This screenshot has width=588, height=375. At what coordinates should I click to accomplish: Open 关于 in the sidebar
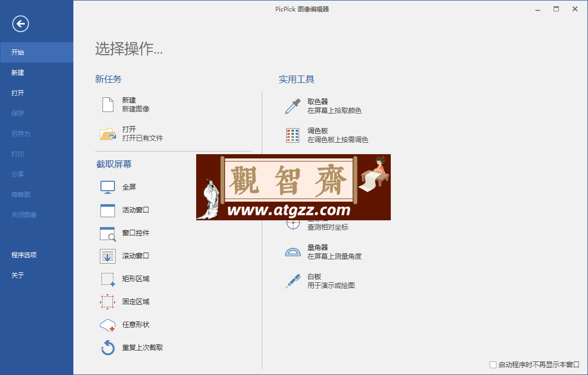tap(37, 275)
